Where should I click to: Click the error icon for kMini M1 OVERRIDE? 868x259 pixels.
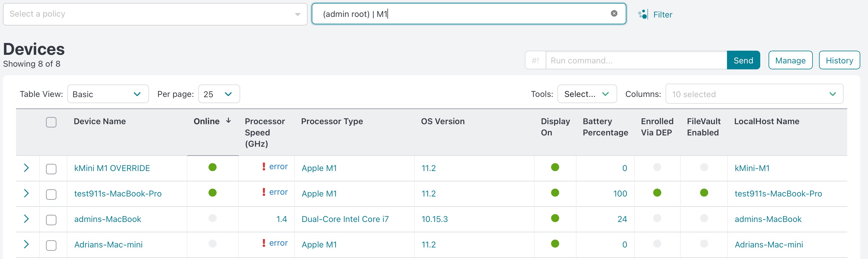(264, 167)
